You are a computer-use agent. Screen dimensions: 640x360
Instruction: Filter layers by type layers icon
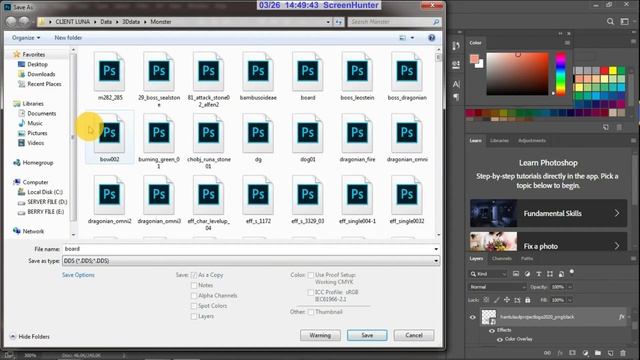[539, 274]
